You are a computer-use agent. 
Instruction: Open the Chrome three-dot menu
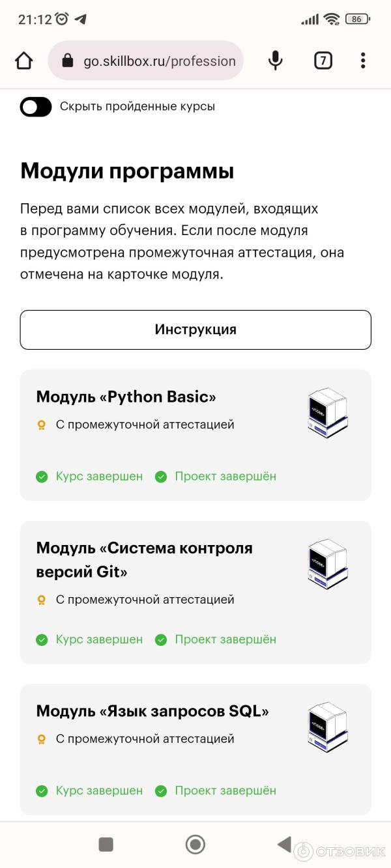(363, 60)
